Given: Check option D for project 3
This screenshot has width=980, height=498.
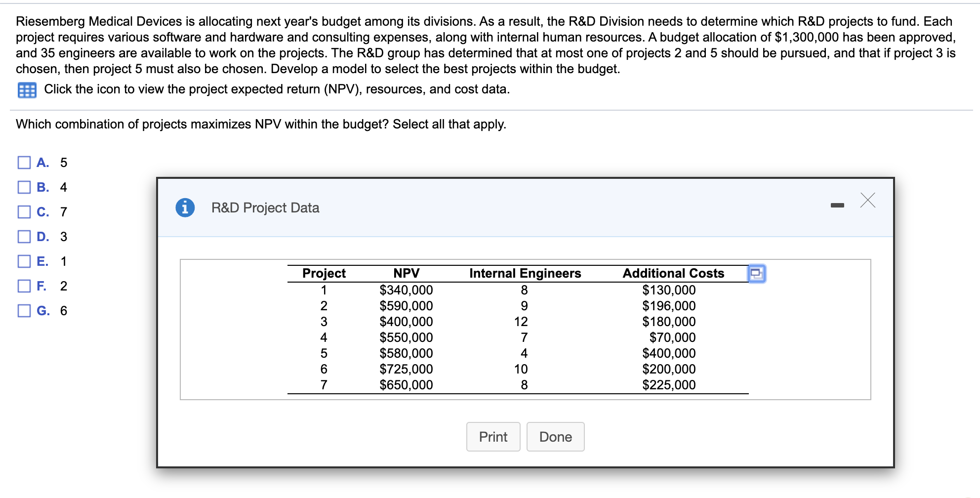Looking at the screenshot, I should click(x=24, y=237).
